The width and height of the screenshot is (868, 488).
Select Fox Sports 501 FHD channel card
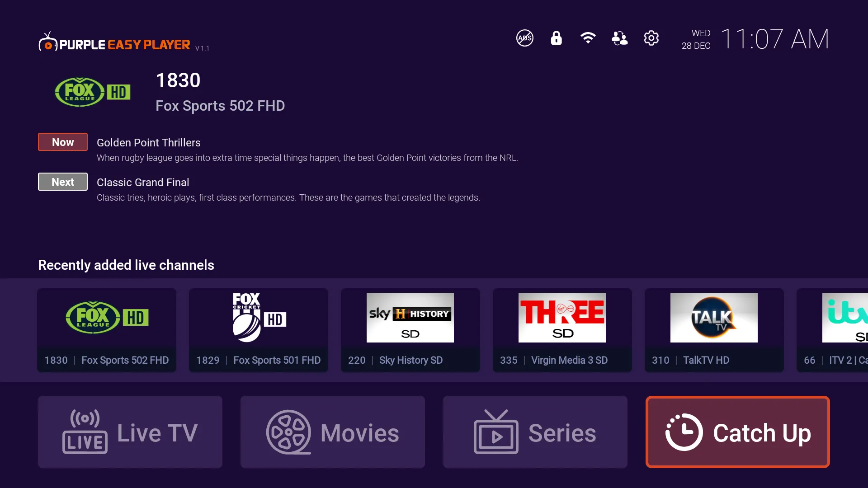tap(259, 330)
